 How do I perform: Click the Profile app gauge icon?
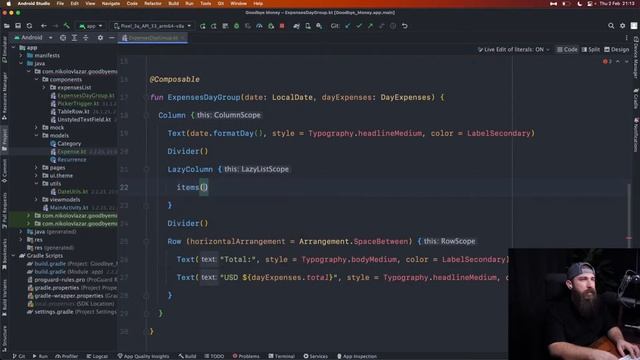tap(259, 26)
